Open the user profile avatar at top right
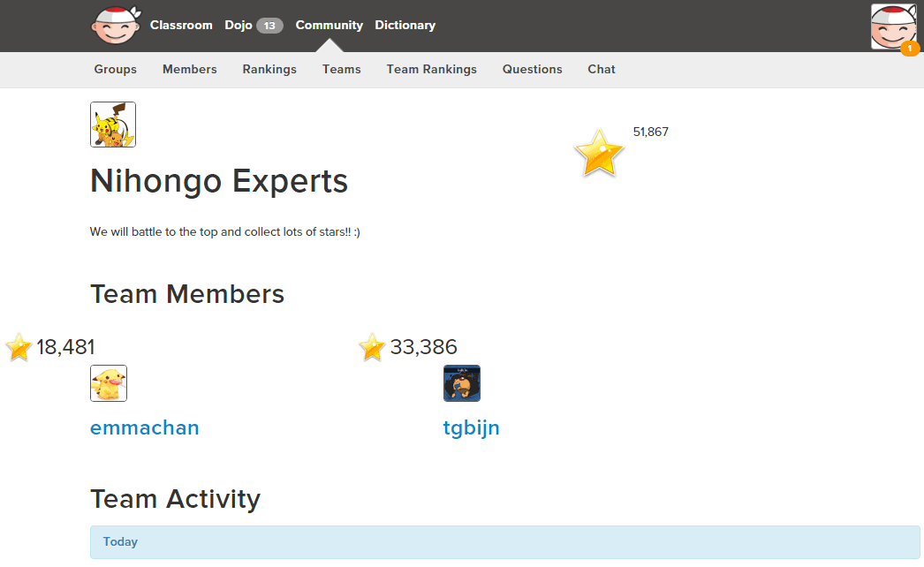Screen dimensions: 924x567 tap(893, 27)
